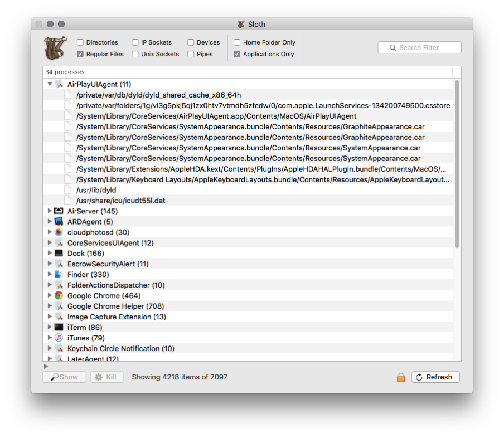Click the Show button

tap(64, 377)
